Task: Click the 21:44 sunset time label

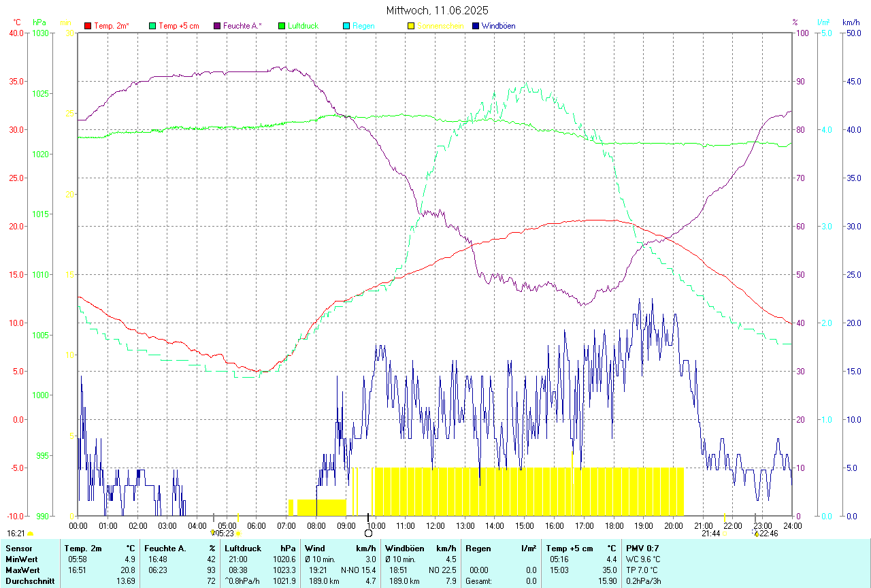Action: [x=711, y=534]
